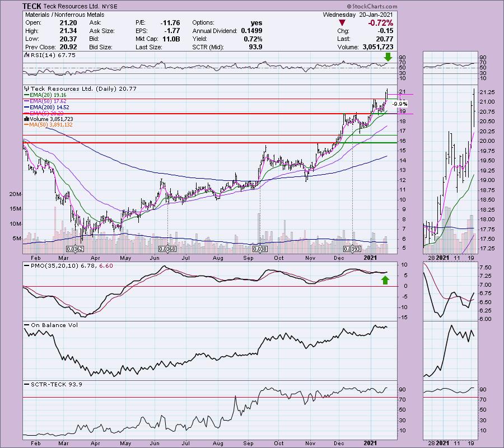Click the High value 21.34

pyautogui.click(x=68, y=31)
